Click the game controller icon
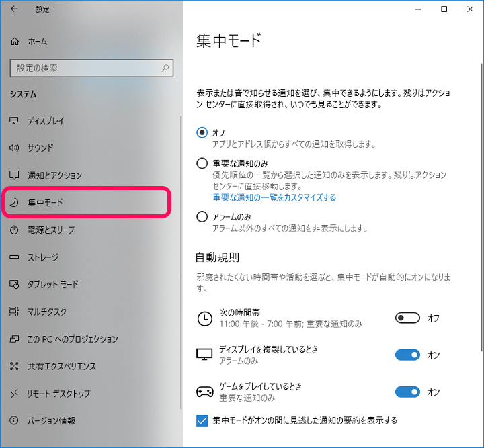Screen dimensions: 484x448 point(204,392)
